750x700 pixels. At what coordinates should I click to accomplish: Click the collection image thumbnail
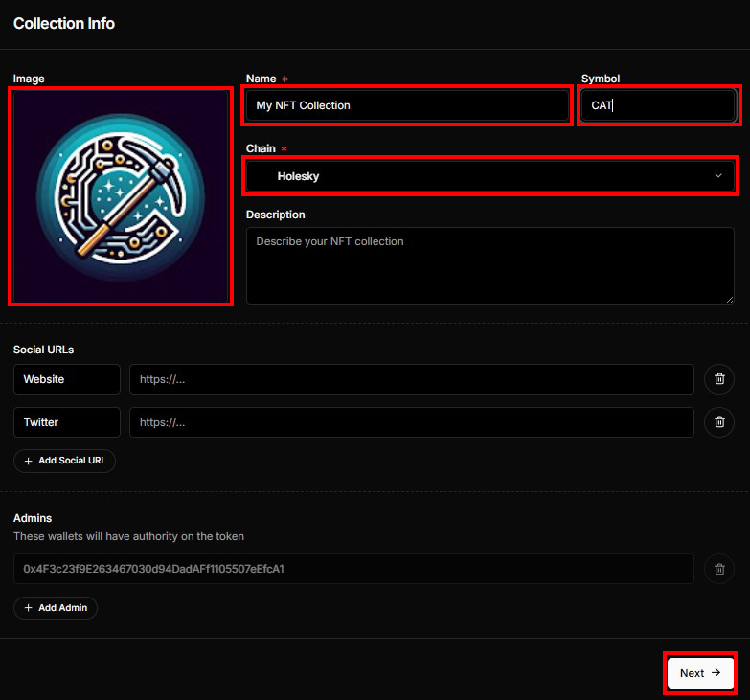(x=120, y=197)
